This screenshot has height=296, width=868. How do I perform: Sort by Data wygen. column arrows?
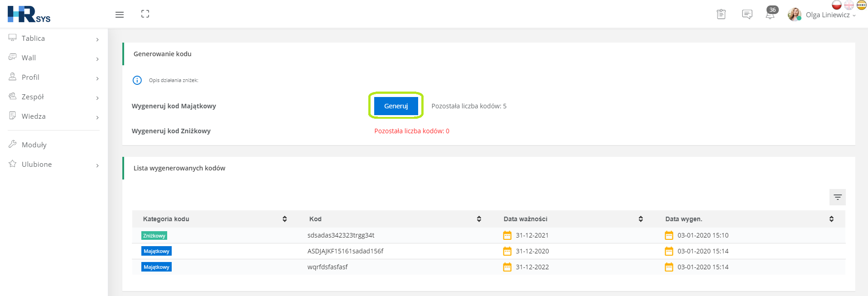(831, 219)
